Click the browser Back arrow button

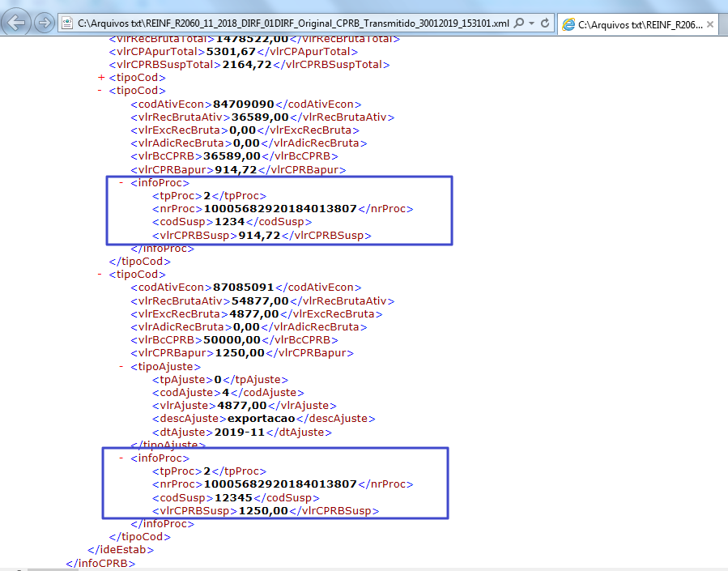pos(18,22)
